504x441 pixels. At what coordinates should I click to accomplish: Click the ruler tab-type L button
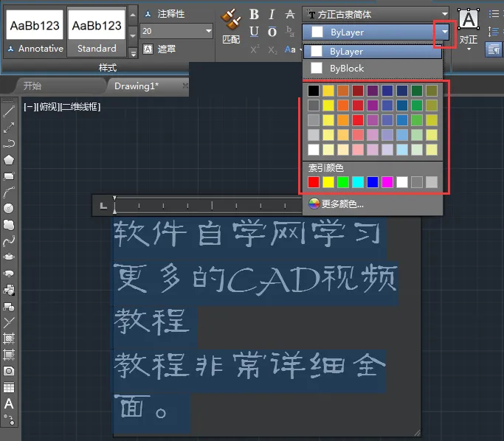103,206
